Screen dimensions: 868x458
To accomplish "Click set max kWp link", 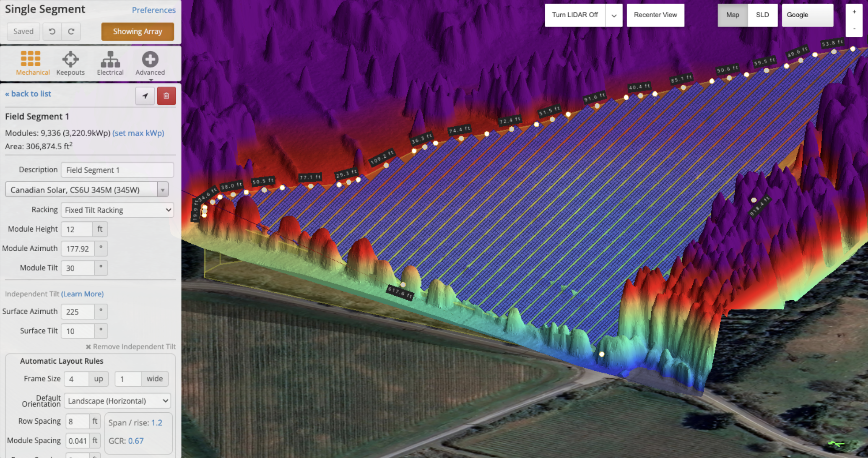I will [x=138, y=133].
